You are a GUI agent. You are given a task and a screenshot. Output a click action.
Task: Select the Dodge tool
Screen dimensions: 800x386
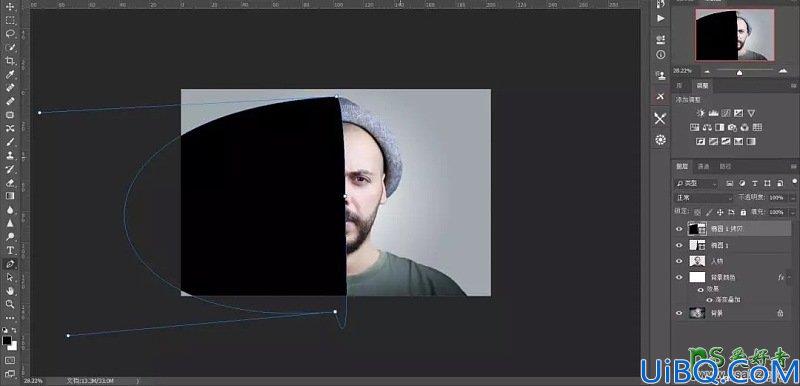10,237
